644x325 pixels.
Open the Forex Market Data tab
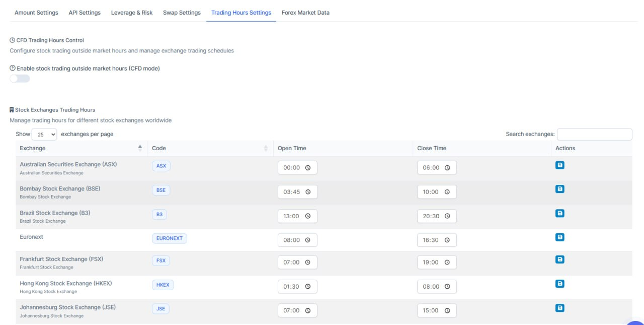(305, 13)
